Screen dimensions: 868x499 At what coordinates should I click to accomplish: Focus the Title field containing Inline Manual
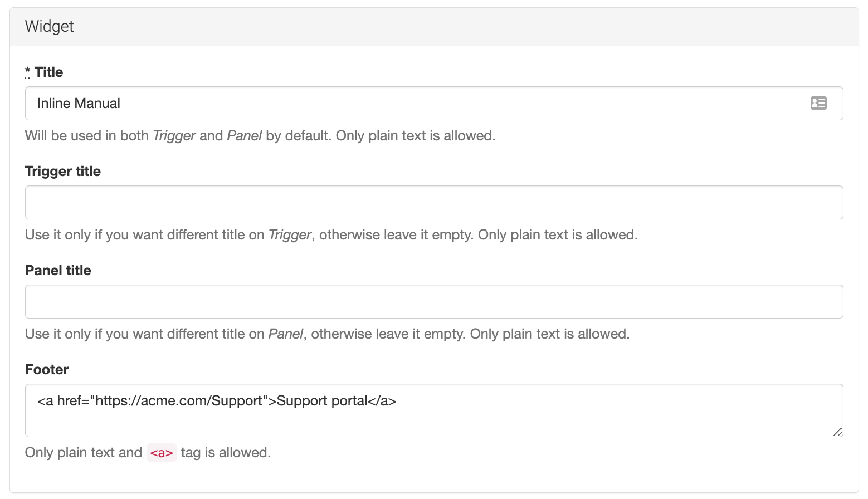[390, 104]
